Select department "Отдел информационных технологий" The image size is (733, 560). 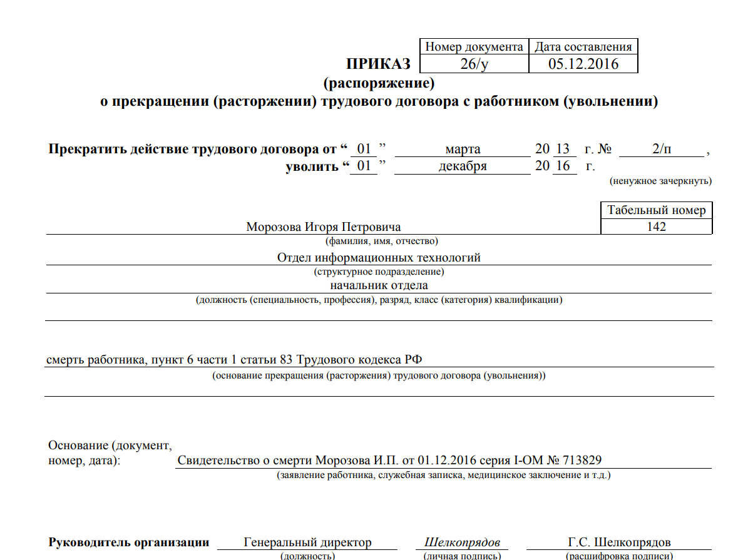[379, 257]
